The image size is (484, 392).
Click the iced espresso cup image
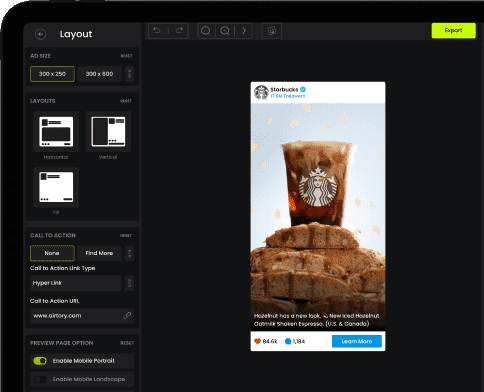[x=317, y=183]
